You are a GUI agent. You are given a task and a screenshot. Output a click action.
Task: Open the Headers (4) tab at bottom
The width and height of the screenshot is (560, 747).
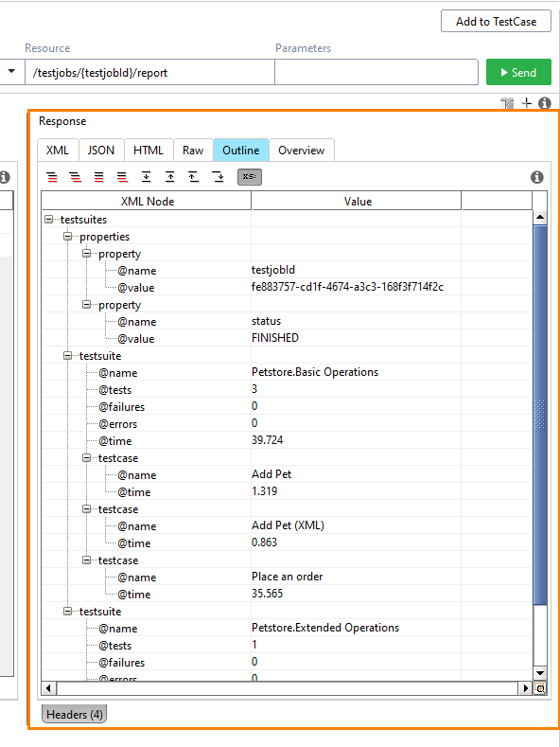pyautogui.click(x=75, y=715)
